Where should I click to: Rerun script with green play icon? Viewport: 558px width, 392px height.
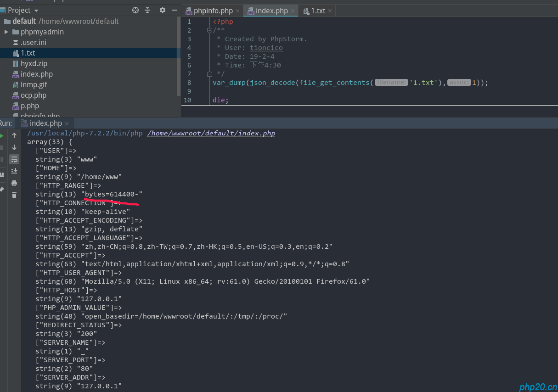pos(2,136)
